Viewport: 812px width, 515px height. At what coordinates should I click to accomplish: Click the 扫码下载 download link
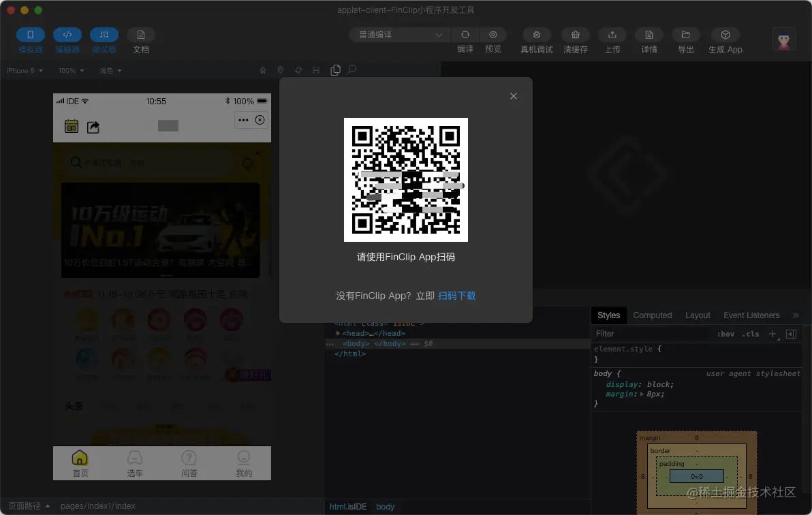pyautogui.click(x=456, y=296)
